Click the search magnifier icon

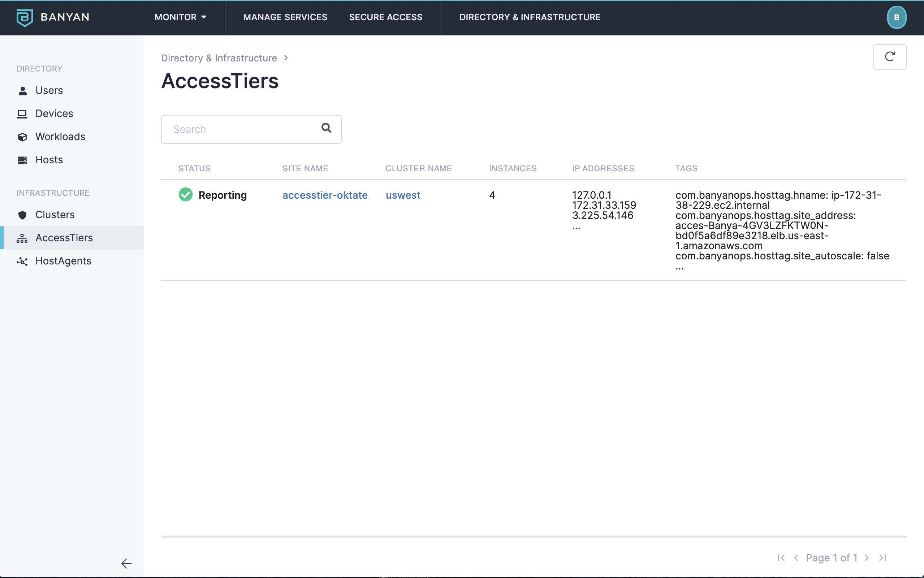326,128
